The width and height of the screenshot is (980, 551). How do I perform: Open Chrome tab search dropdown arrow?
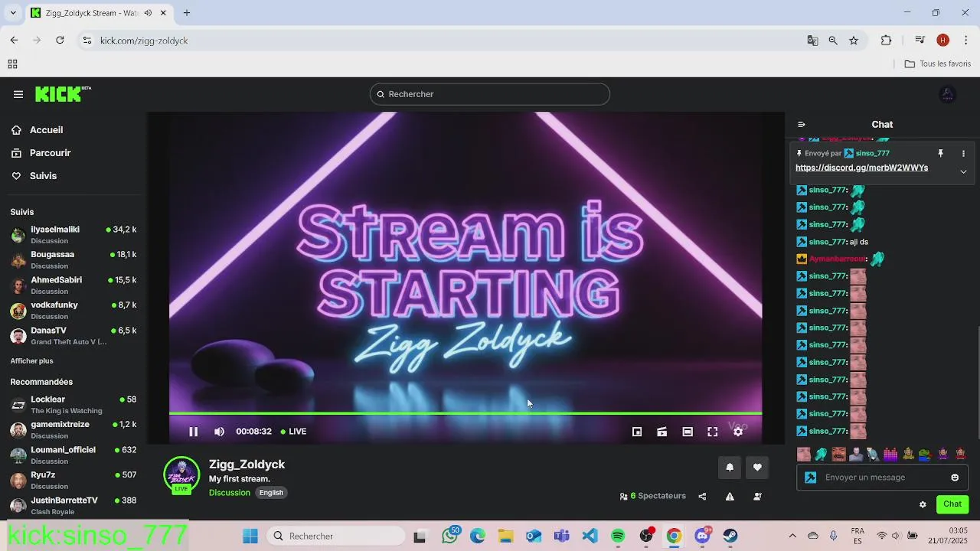pos(13,13)
